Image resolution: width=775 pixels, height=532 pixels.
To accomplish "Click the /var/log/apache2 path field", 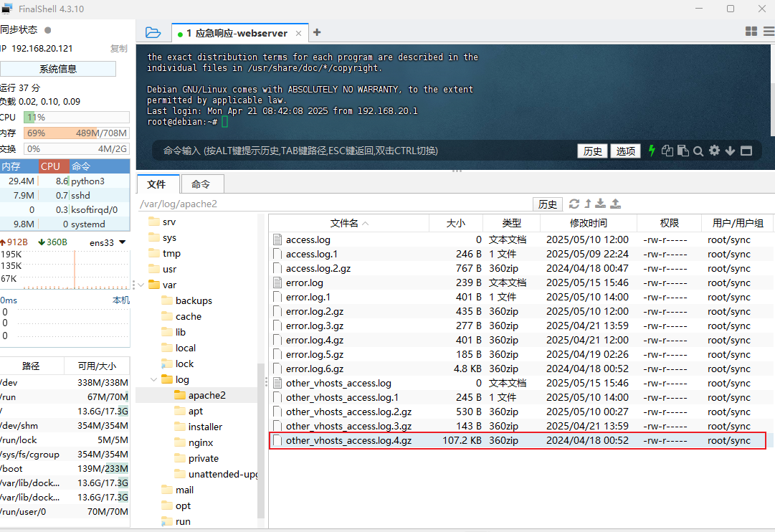I will pos(334,204).
